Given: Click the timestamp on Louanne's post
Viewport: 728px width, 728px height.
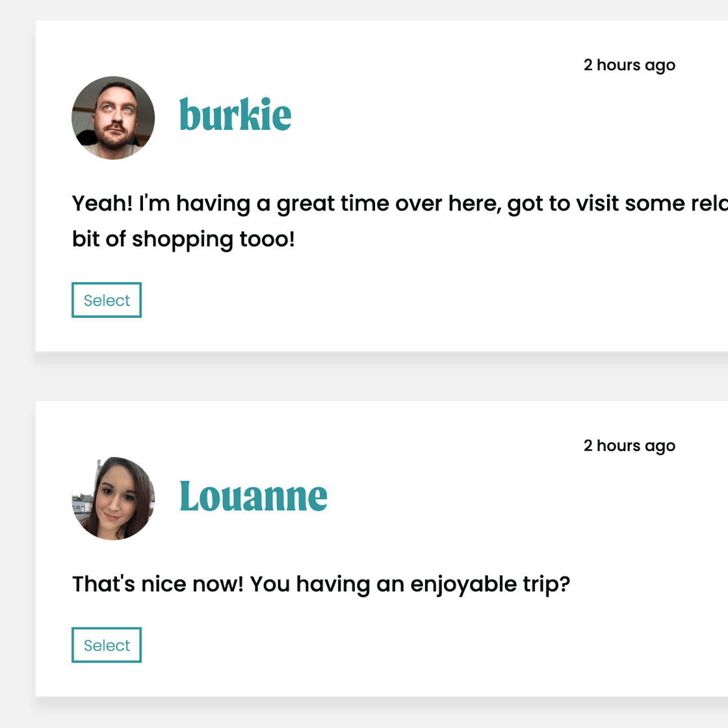Looking at the screenshot, I should point(629,446).
